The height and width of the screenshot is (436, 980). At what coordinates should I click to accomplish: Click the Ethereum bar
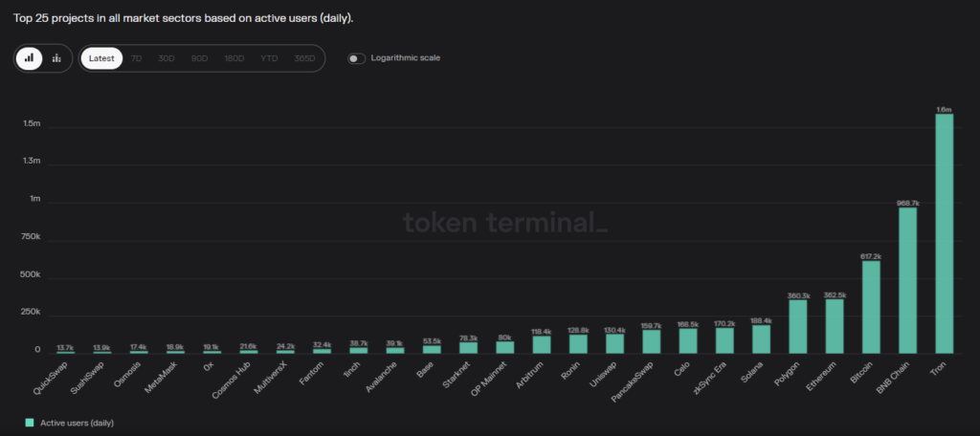coord(835,327)
